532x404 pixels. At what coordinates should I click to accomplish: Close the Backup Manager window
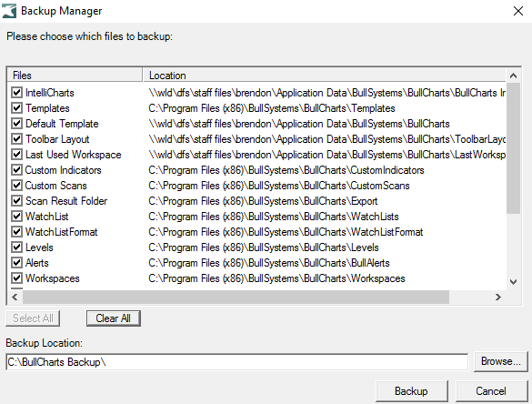click(518, 11)
